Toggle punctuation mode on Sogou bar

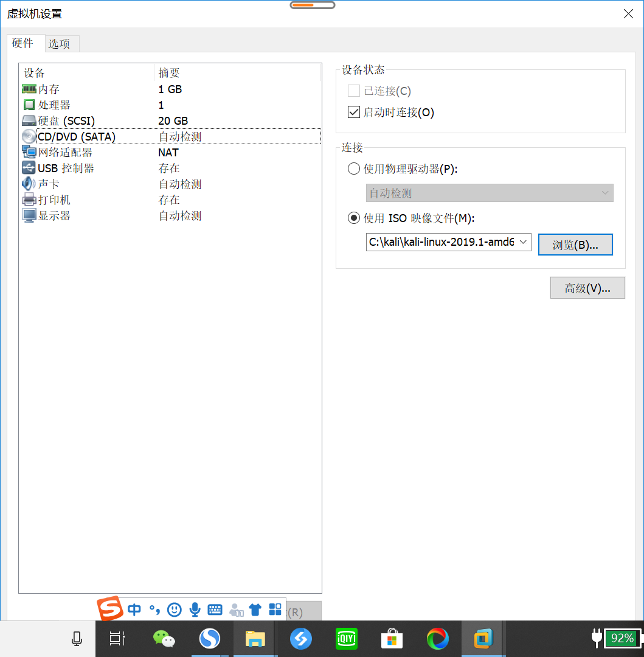154,610
